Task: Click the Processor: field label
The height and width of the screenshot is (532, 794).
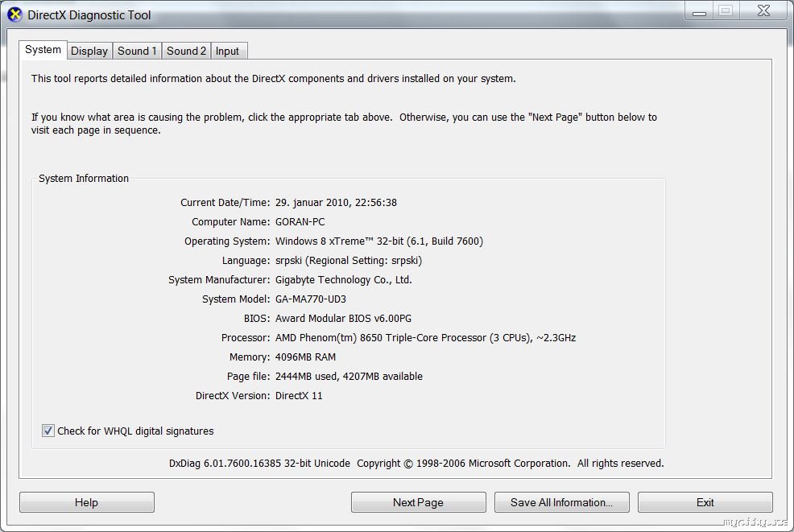Action: tap(246, 337)
